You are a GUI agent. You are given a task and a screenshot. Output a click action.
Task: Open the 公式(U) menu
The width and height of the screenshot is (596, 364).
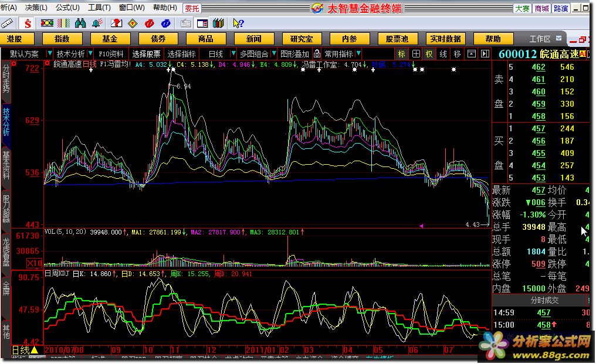(67, 8)
